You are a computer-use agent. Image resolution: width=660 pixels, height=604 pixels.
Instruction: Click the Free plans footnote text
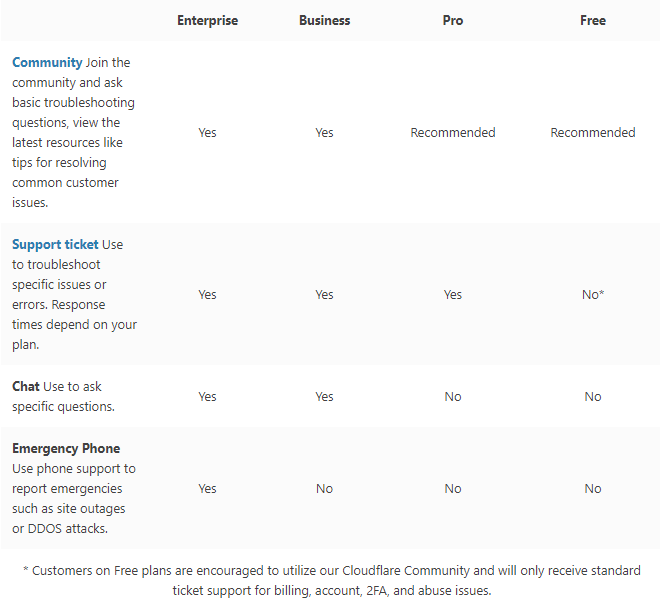[x=332, y=580]
